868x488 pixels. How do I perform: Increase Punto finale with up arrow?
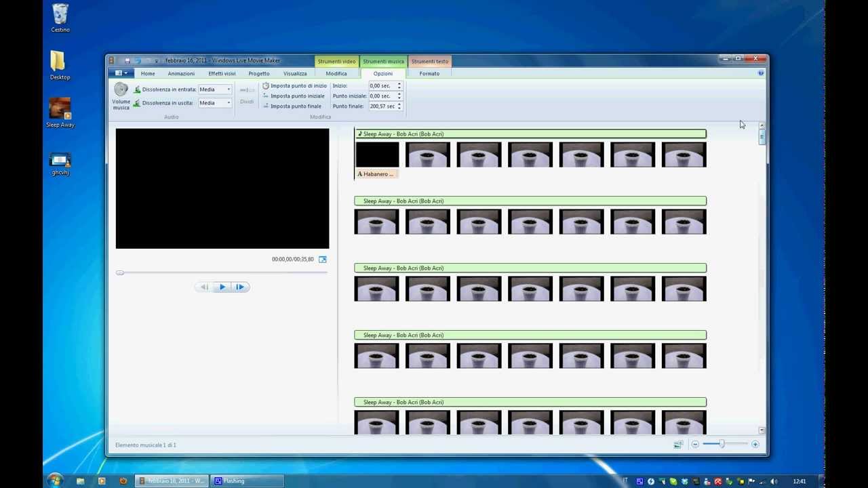399,104
